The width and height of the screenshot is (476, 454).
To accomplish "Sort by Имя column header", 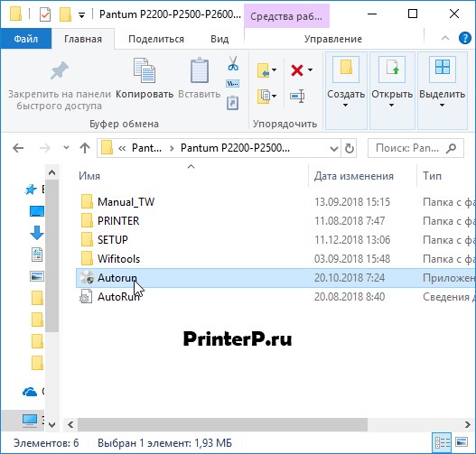I will click(89, 176).
